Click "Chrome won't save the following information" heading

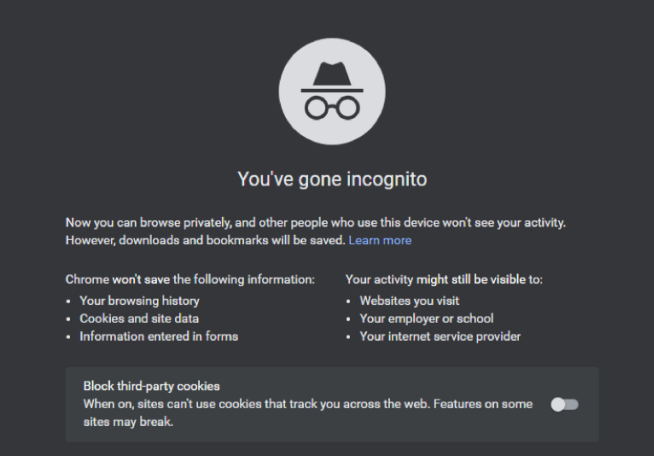click(x=190, y=279)
